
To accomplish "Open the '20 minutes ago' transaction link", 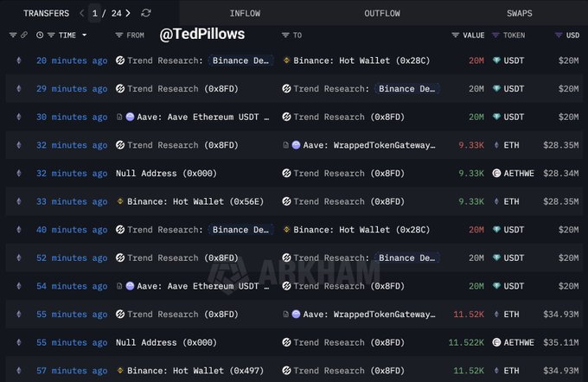I will pyautogui.click(x=72, y=61).
